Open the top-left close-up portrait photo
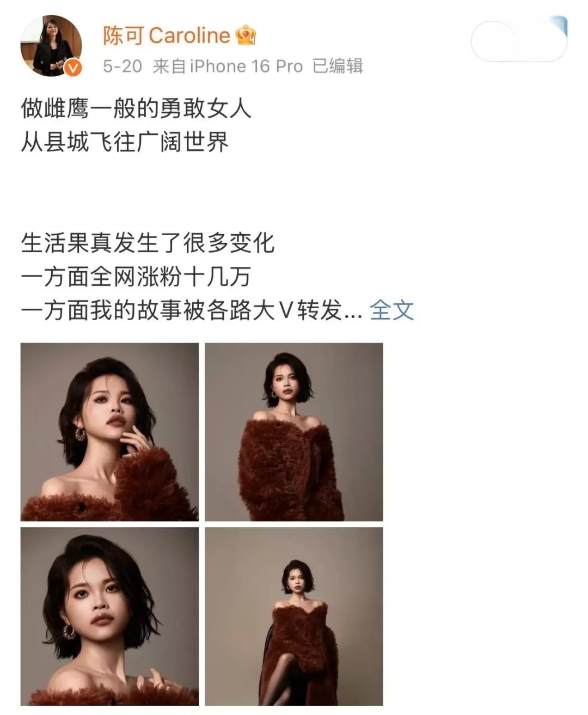Viewport: 588px width, 715px height. [x=109, y=432]
